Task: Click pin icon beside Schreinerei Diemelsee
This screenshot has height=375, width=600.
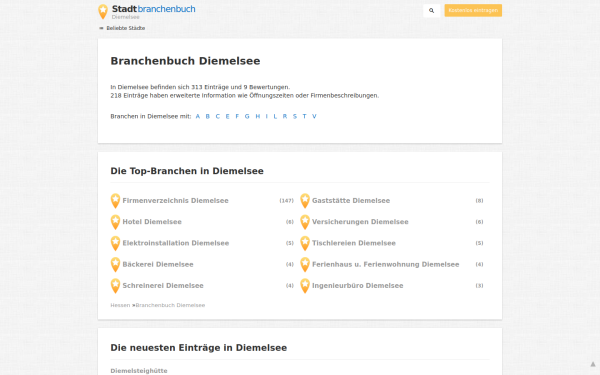Action: point(115,286)
